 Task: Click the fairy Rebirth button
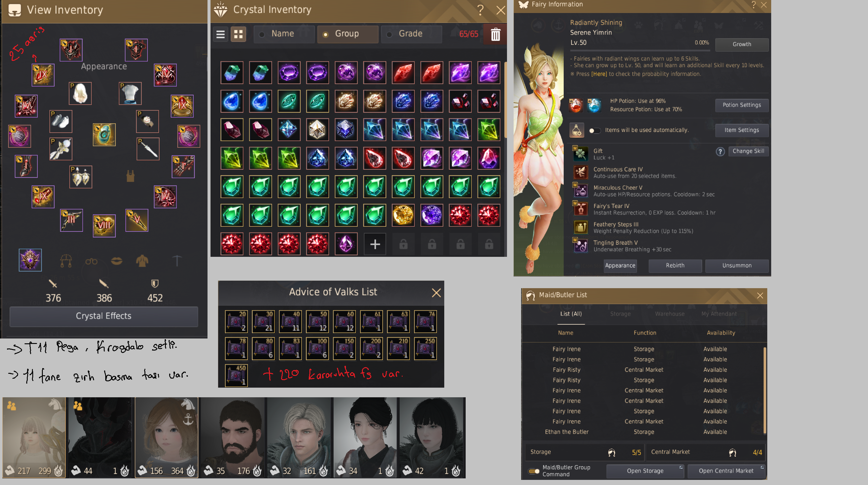[x=675, y=265]
